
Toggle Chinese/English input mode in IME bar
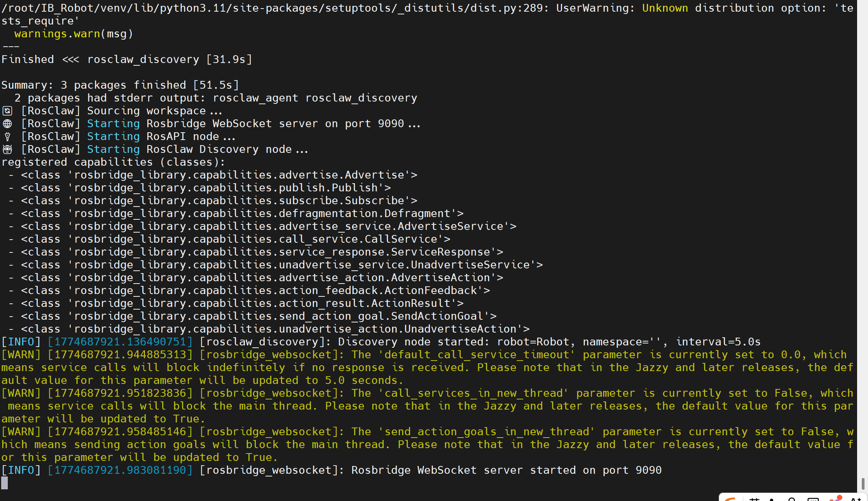754,499
